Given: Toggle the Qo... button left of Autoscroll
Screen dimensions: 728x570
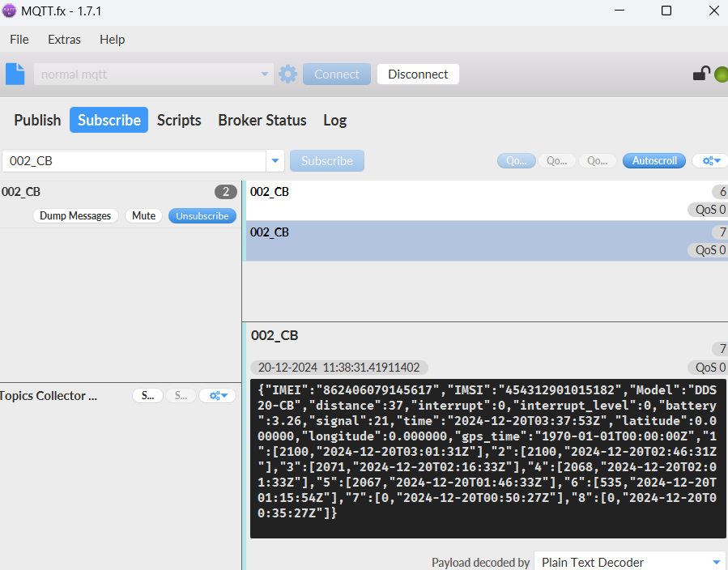Looking at the screenshot, I should tap(597, 160).
